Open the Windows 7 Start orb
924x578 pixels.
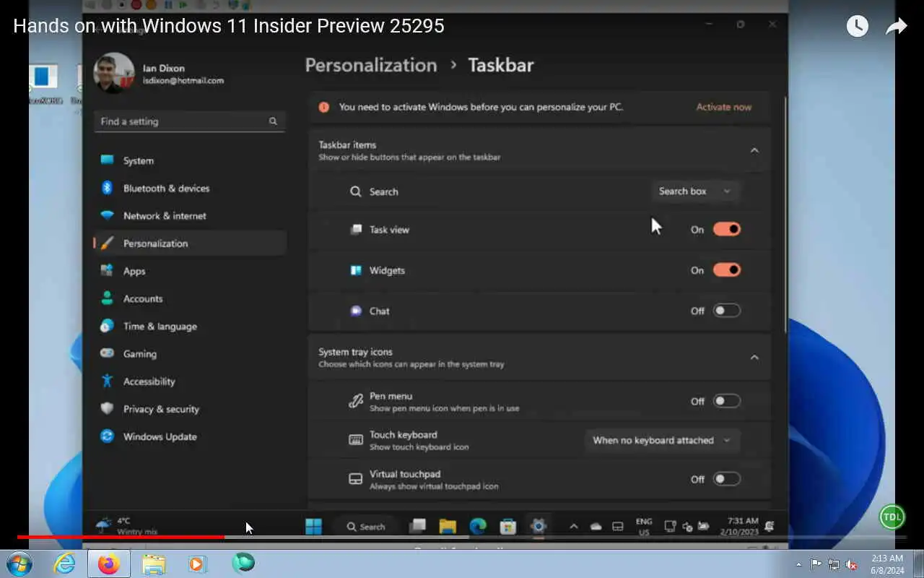pyautogui.click(x=19, y=563)
